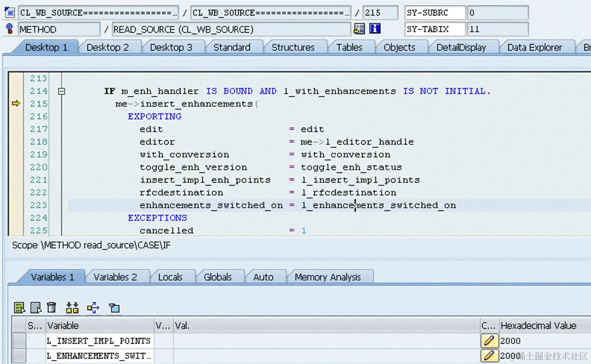Click the Variable column header
Viewport: 591px width, 364px height.
point(99,326)
